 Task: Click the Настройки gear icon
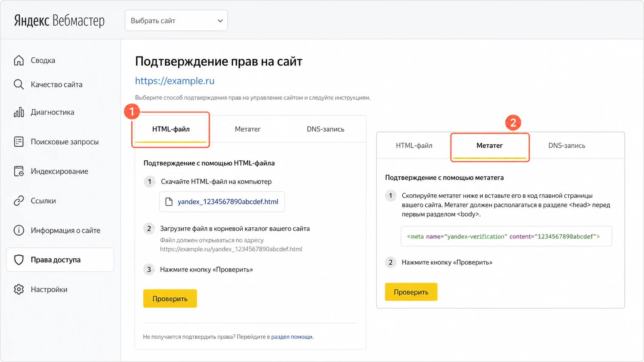click(19, 289)
